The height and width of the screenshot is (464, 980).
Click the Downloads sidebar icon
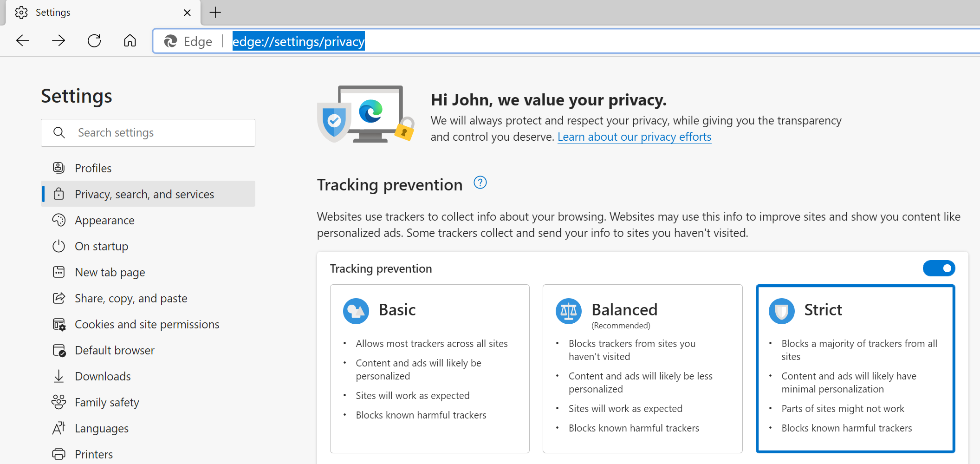59,376
